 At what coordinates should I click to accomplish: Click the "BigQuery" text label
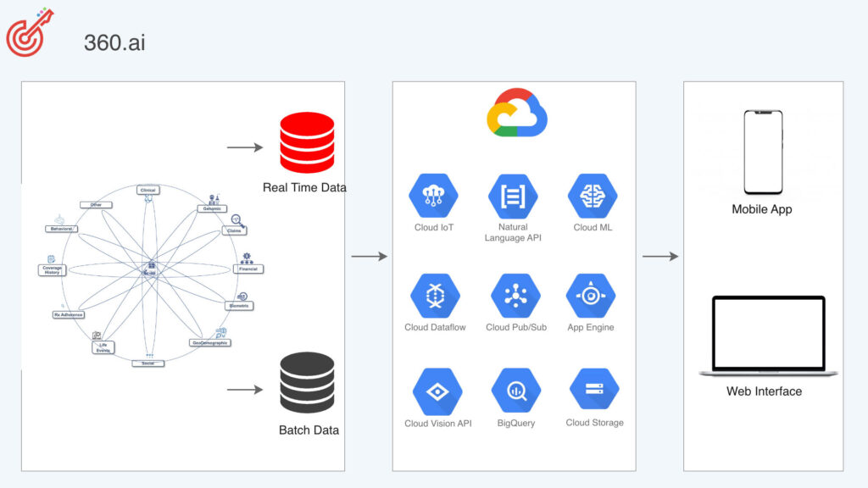(516, 424)
